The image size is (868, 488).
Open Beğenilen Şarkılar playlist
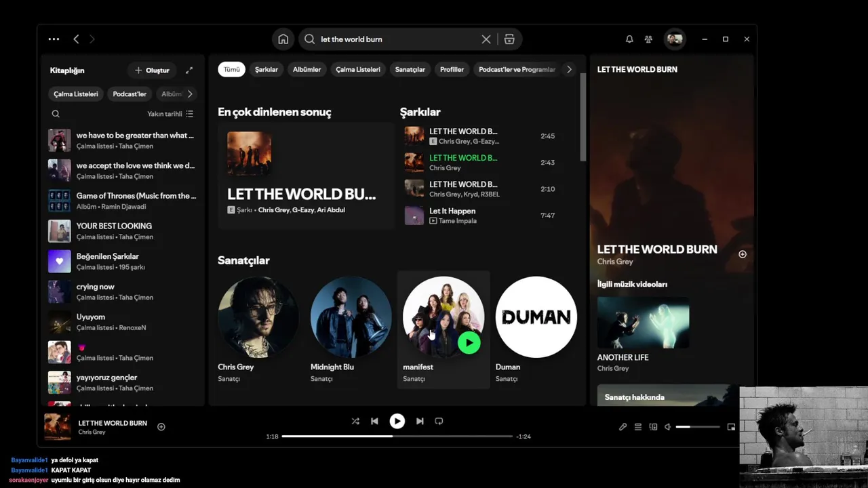(x=122, y=261)
